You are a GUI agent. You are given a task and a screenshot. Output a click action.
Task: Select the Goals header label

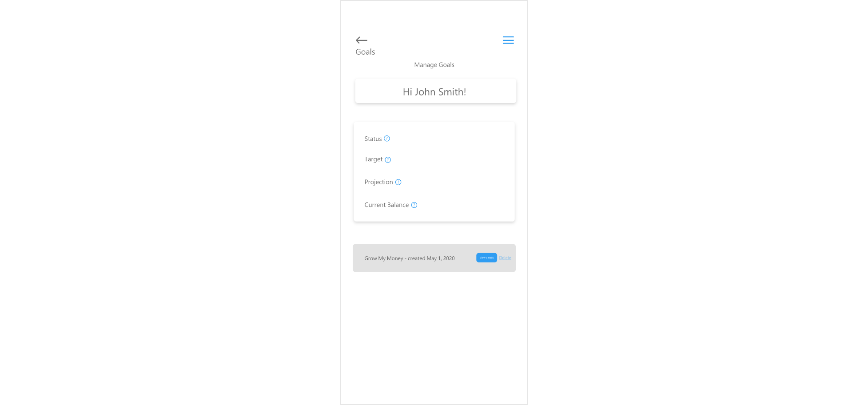tap(365, 52)
